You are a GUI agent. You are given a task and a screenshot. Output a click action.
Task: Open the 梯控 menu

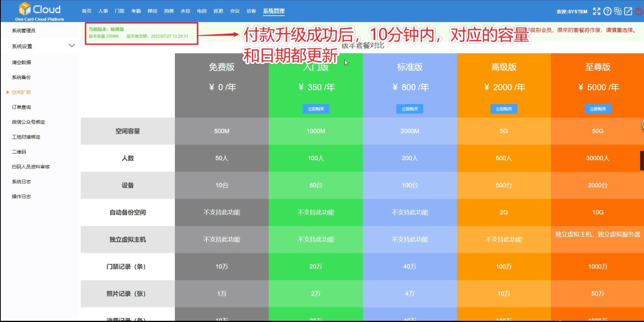(x=152, y=11)
